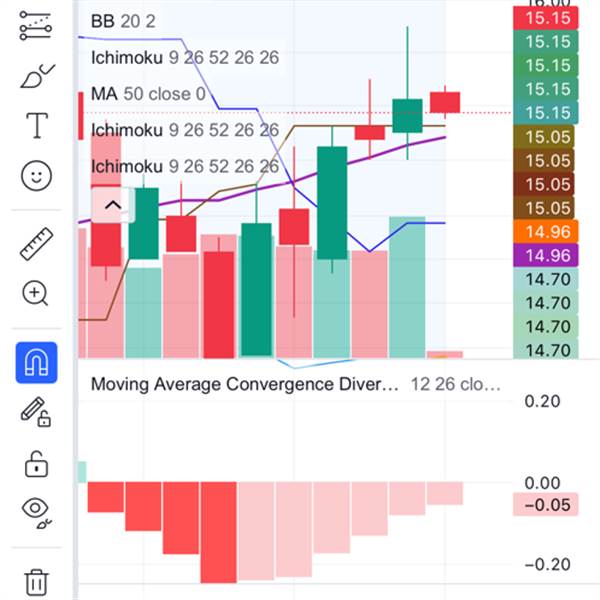Toggle the Magnet snap mode
The image size is (600, 600).
pyautogui.click(x=36, y=361)
